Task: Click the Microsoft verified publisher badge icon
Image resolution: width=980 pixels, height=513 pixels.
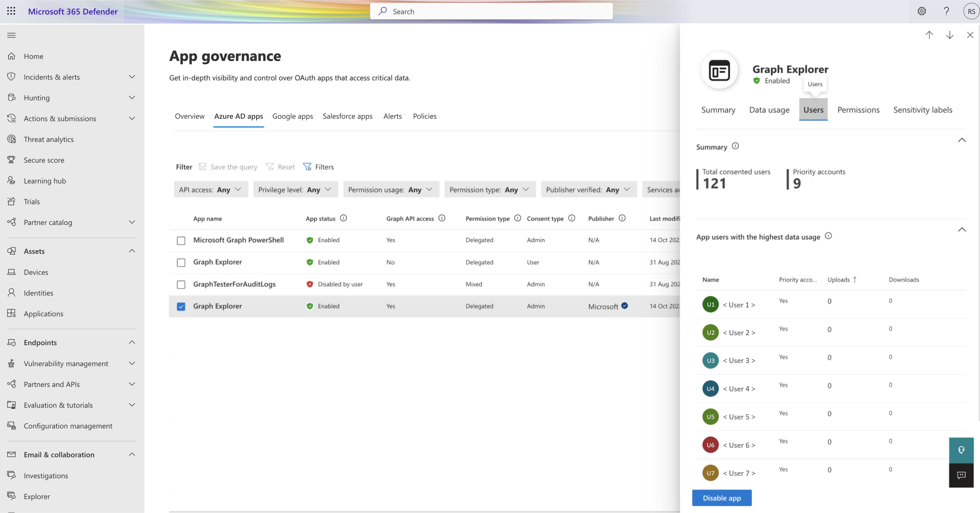Action: [x=624, y=305]
